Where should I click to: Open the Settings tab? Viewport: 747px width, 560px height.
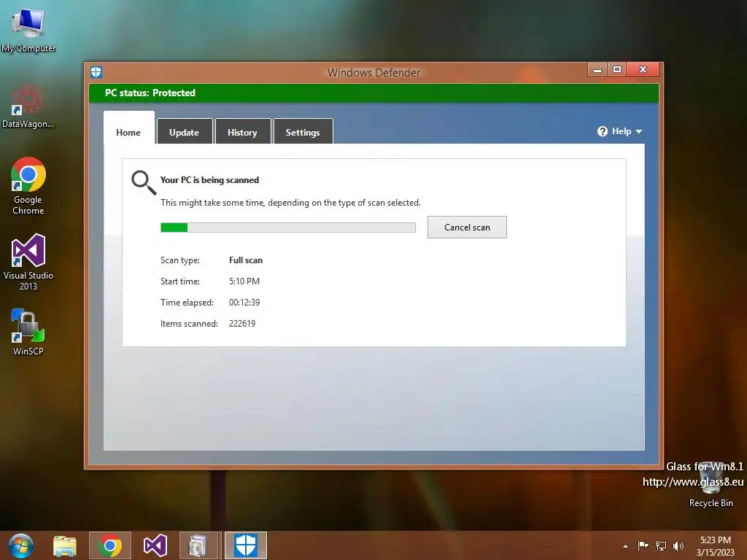point(303,131)
